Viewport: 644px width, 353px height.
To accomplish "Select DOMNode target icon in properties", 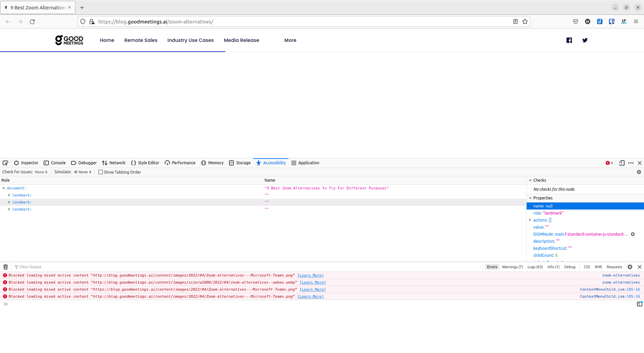I will [x=633, y=234].
